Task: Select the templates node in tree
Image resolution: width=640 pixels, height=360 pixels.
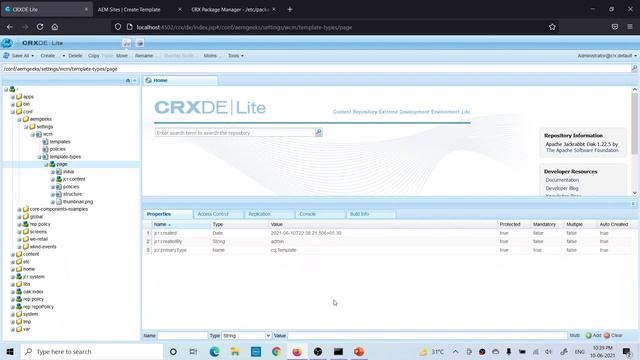Action: 60,142
